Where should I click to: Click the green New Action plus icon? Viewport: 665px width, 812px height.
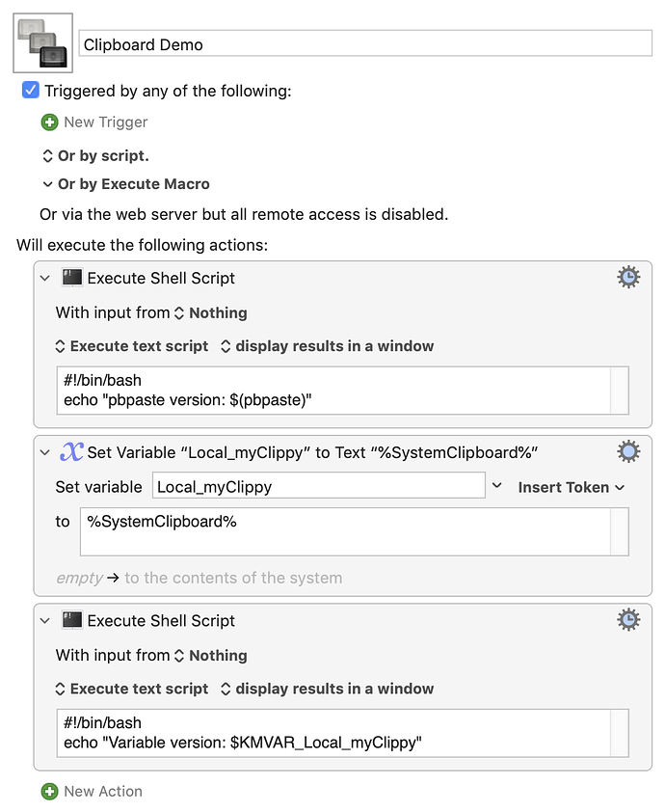[x=50, y=792]
